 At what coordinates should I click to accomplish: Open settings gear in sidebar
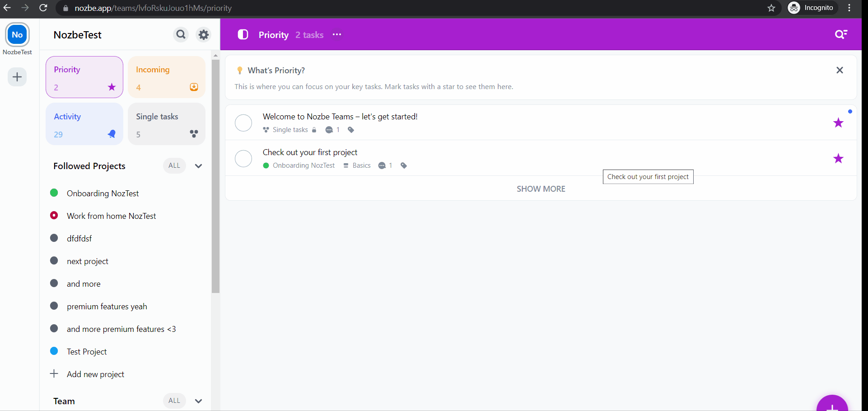click(204, 34)
